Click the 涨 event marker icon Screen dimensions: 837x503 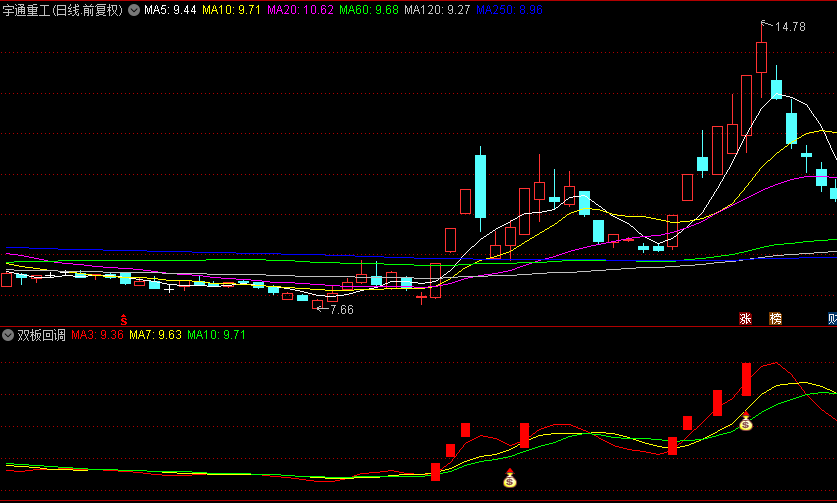click(745, 319)
